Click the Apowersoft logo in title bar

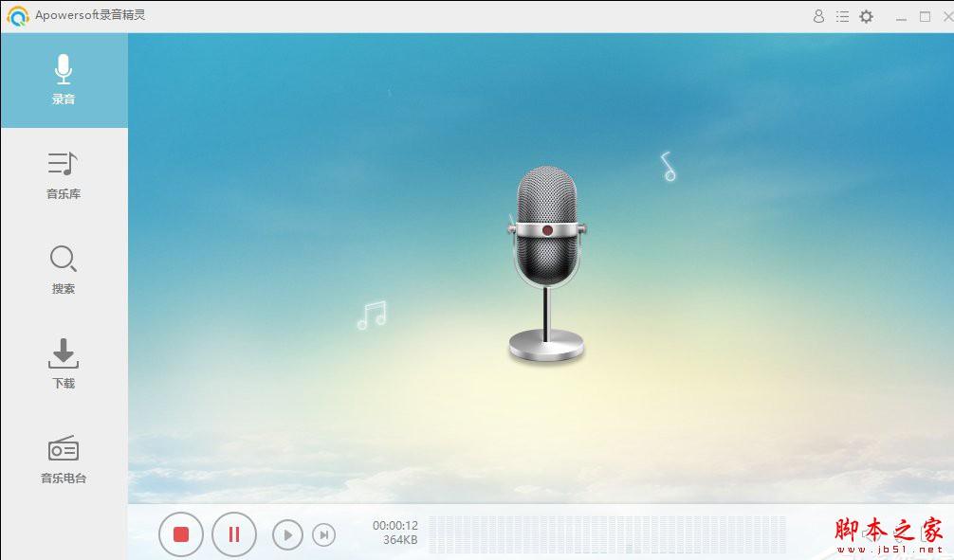point(17,16)
